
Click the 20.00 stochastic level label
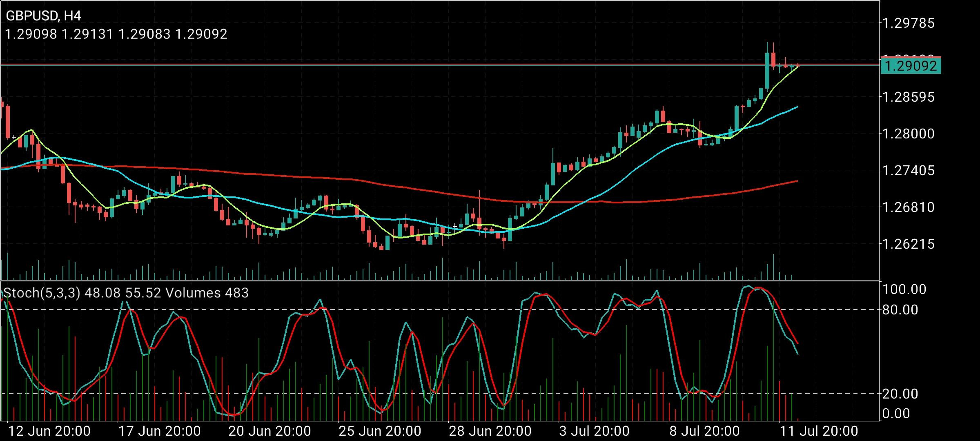(x=900, y=394)
